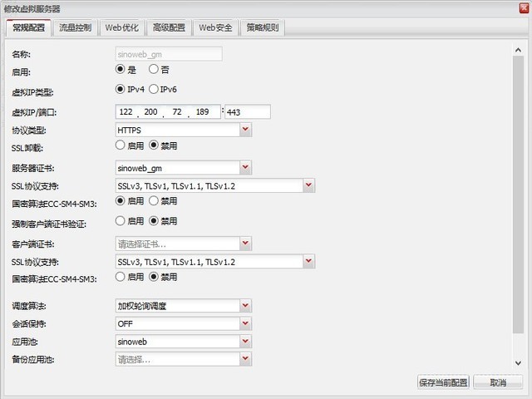Click the vertical scrollbar thumb
Image resolution: width=532 pixels, height=399 pixels.
[518, 195]
